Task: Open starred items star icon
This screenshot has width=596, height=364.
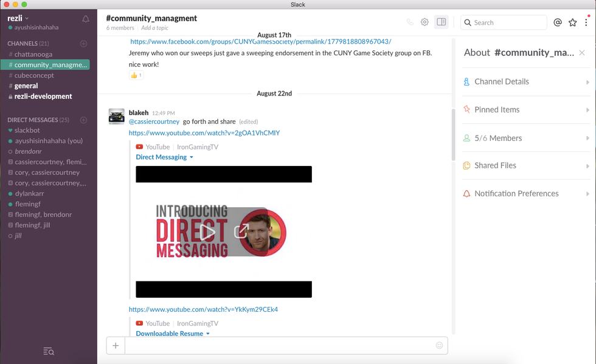Action: tap(572, 22)
